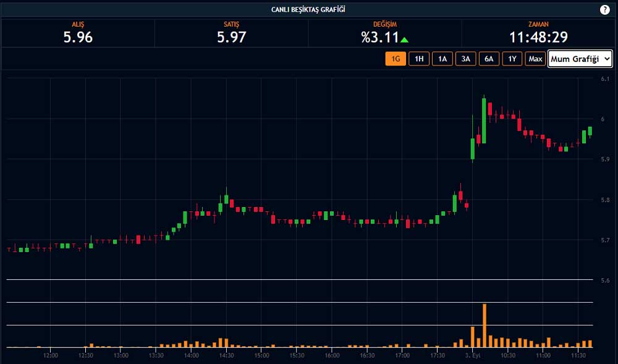
Task: Click the 5.8 price axis label
Action: click(x=605, y=200)
